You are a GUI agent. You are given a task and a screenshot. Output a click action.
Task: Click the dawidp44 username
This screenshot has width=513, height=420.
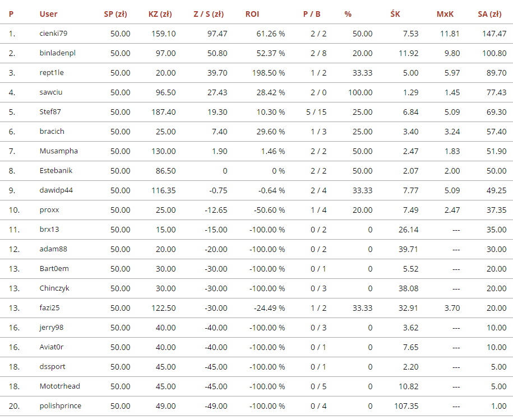pyautogui.click(x=56, y=190)
